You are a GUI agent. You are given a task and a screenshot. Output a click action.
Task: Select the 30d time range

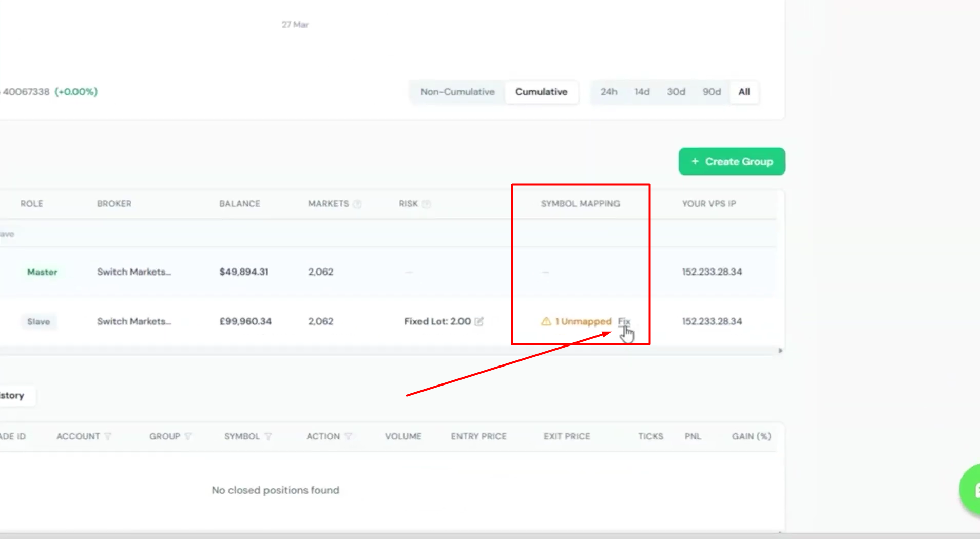[x=676, y=92]
